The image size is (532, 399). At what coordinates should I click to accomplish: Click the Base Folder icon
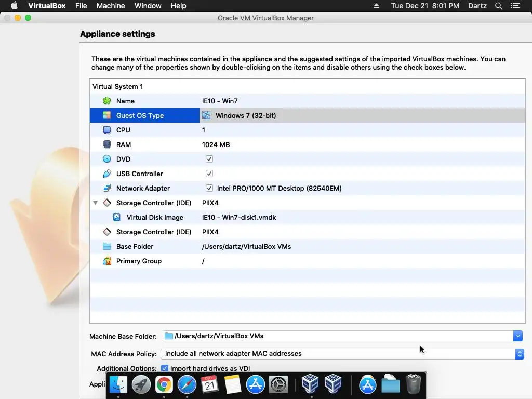[107, 246]
